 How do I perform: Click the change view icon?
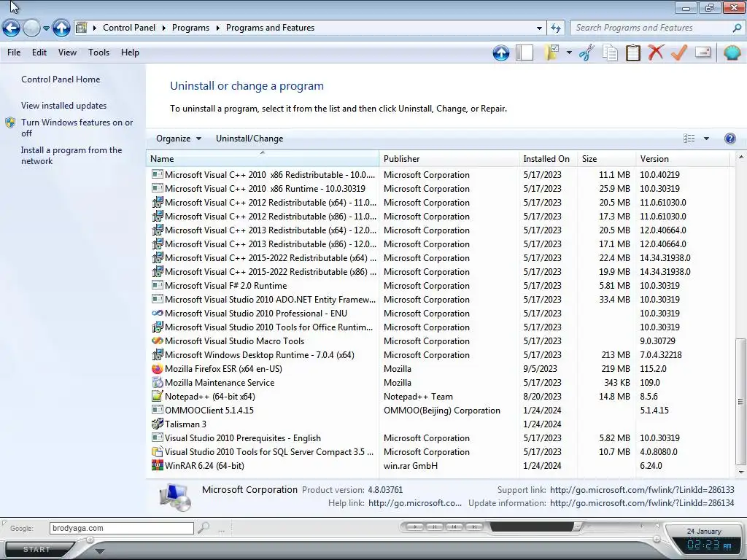tap(689, 139)
